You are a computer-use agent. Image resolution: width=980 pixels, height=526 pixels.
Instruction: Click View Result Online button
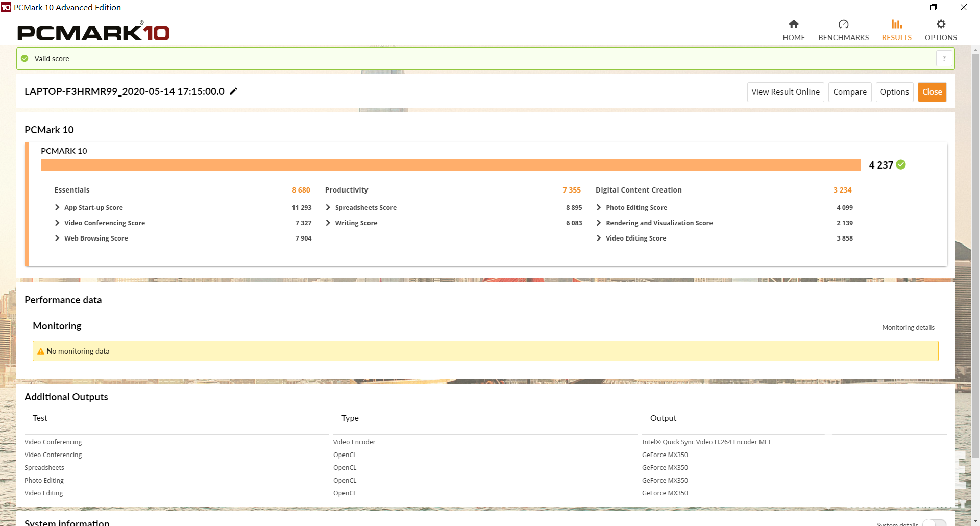coord(786,92)
